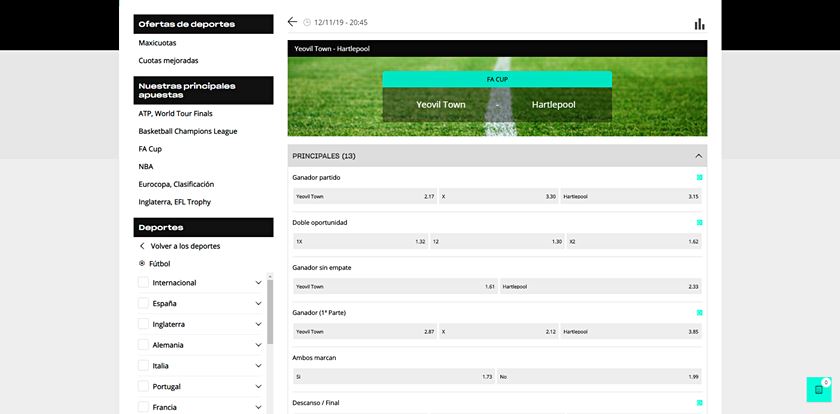This screenshot has width=840, height=414.
Task: Expand the Internacional league list
Action: [x=258, y=283]
